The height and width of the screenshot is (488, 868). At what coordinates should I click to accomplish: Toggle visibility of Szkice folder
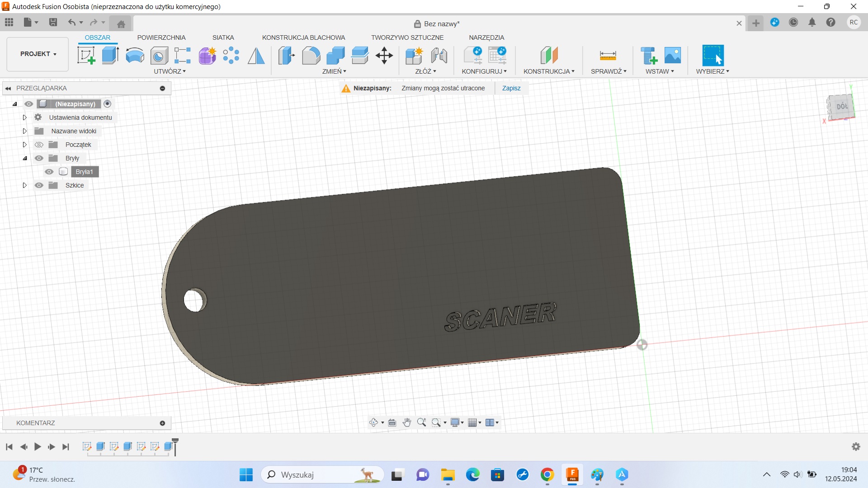click(39, 185)
